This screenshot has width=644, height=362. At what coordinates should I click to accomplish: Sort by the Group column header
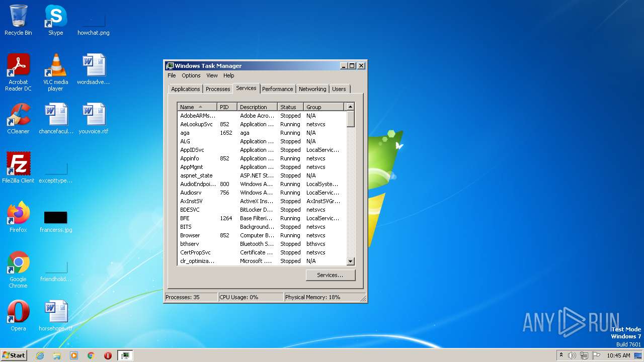tap(324, 107)
